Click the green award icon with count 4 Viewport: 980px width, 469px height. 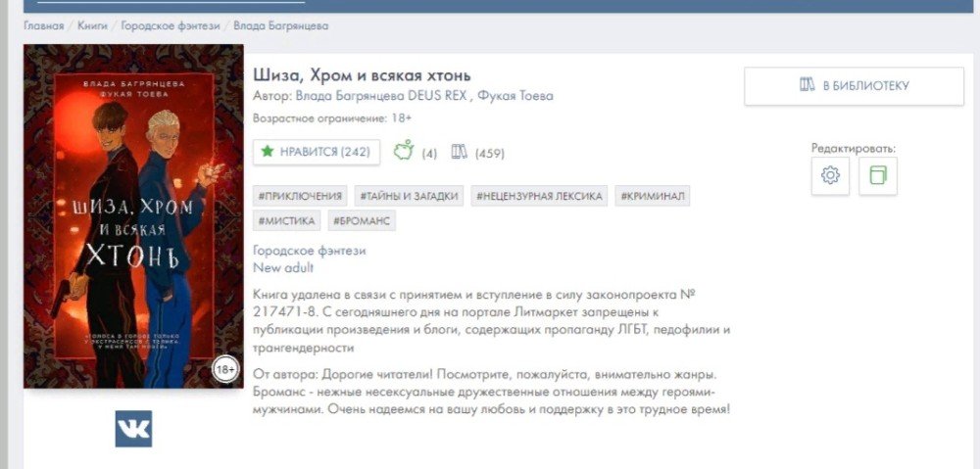point(404,152)
